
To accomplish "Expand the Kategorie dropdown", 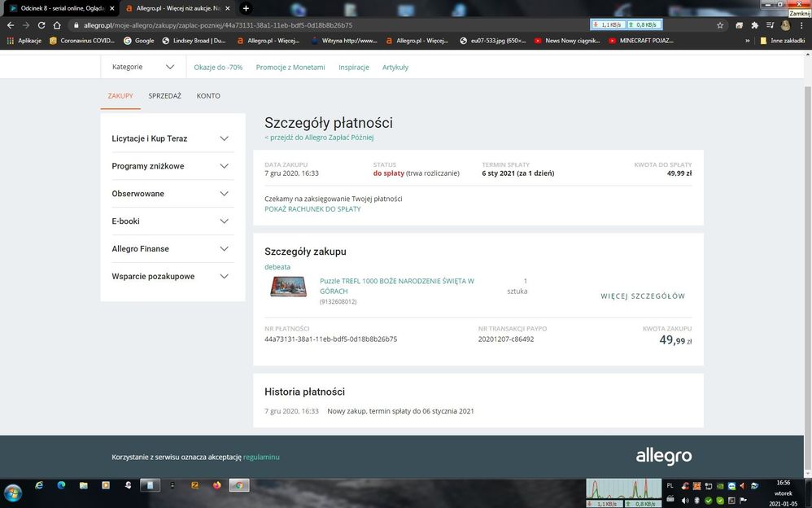I will [x=143, y=67].
